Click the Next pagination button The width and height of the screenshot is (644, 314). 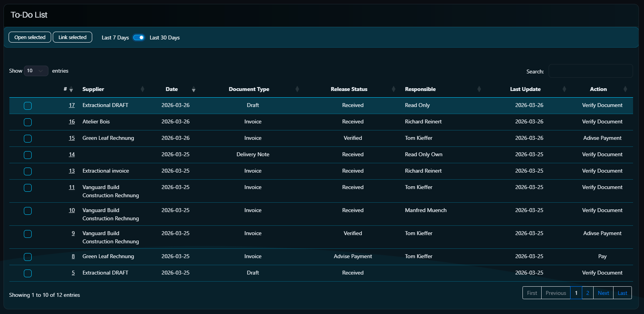pyautogui.click(x=603, y=293)
